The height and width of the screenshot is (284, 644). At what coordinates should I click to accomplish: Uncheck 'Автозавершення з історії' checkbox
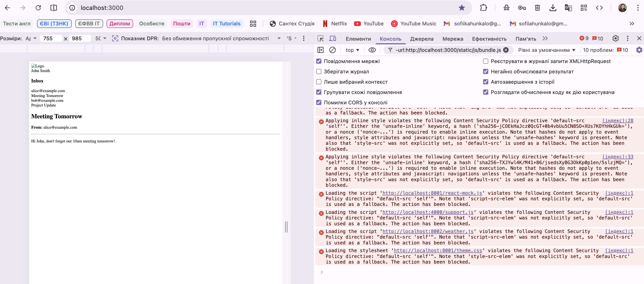(485, 82)
